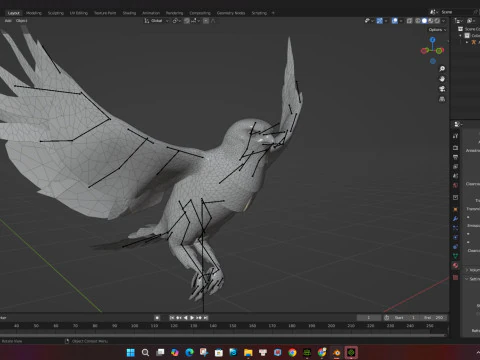Open the UV Editing workspace tab
480x360 pixels.
coord(79,13)
